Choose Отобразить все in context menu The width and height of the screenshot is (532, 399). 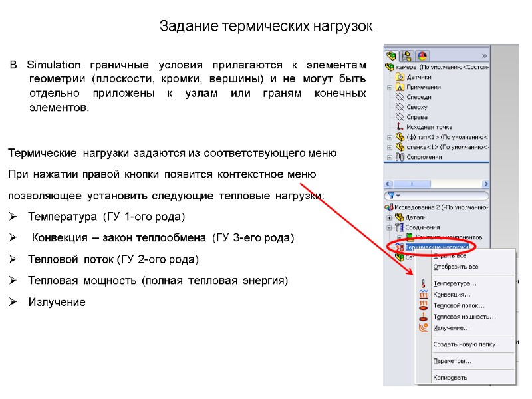(456, 267)
